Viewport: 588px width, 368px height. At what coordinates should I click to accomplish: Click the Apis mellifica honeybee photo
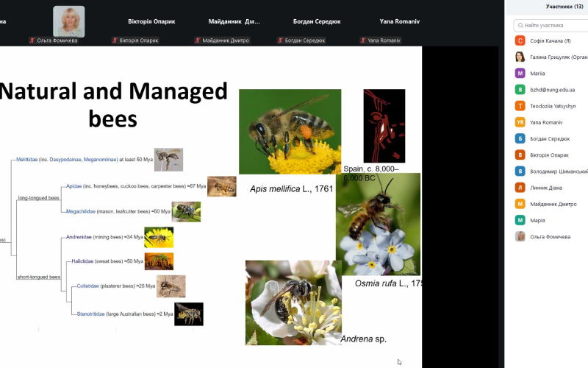(x=290, y=131)
